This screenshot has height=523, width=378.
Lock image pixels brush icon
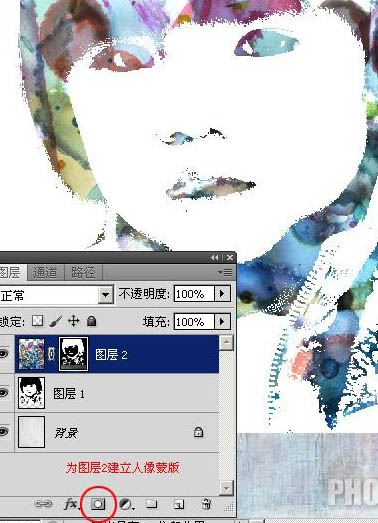click(55, 321)
